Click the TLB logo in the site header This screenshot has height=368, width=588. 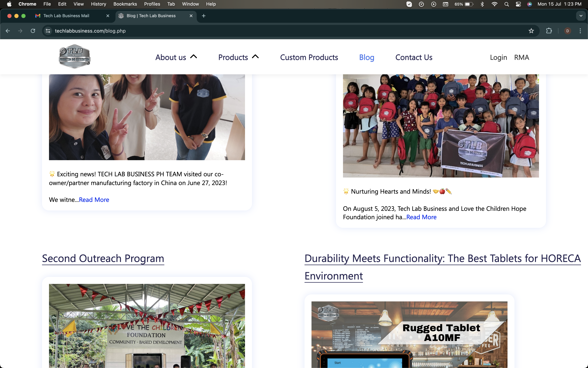pyautogui.click(x=75, y=56)
